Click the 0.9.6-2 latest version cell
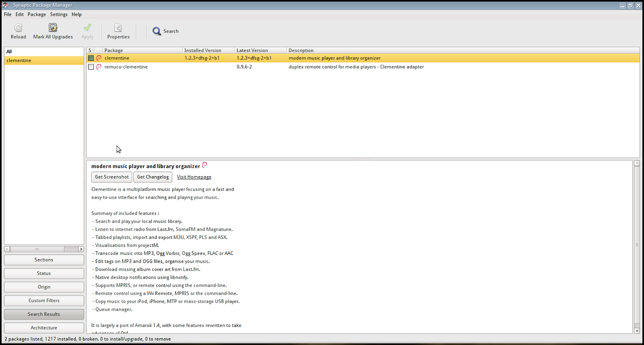 point(244,67)
